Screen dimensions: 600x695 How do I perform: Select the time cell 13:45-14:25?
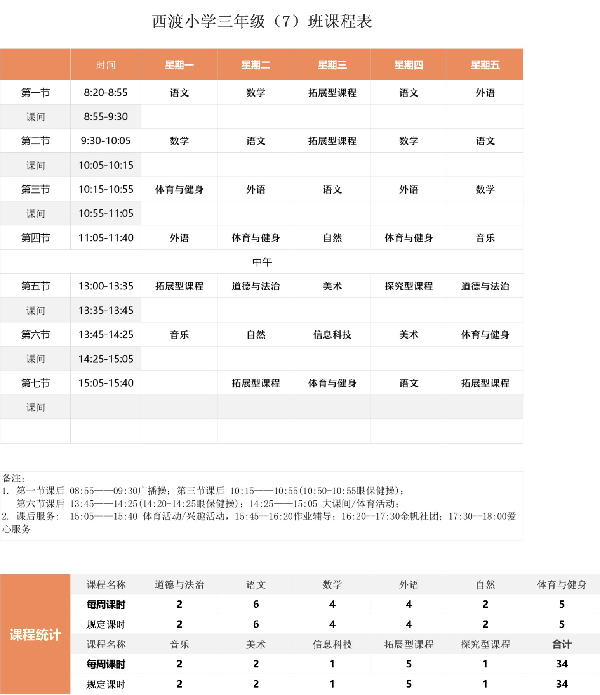[106, 334]
